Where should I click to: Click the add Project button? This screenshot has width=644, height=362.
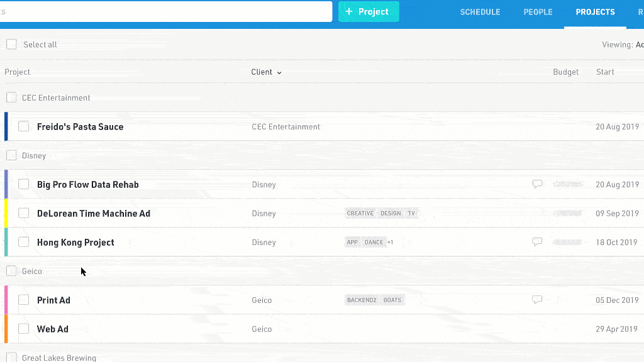point(369,12)
